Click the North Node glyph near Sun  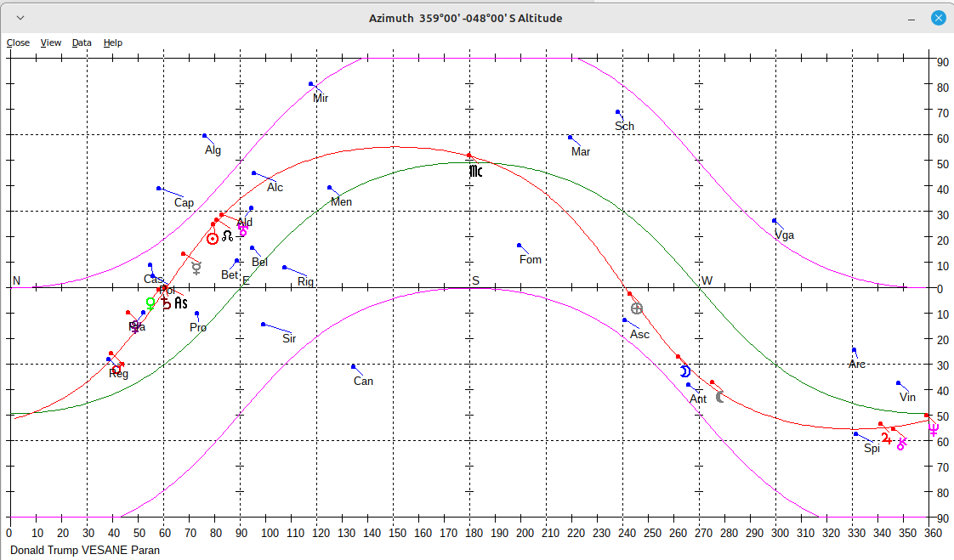228,235
